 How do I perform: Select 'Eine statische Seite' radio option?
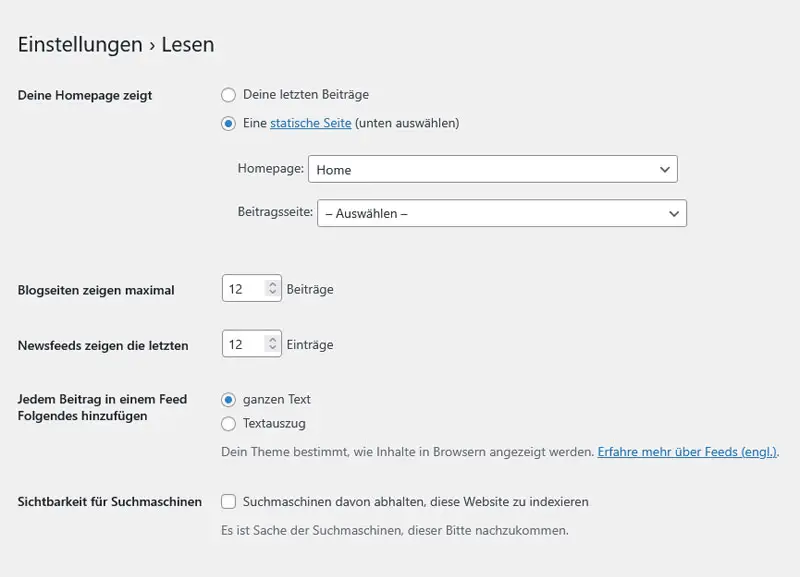tap(228, 123)
